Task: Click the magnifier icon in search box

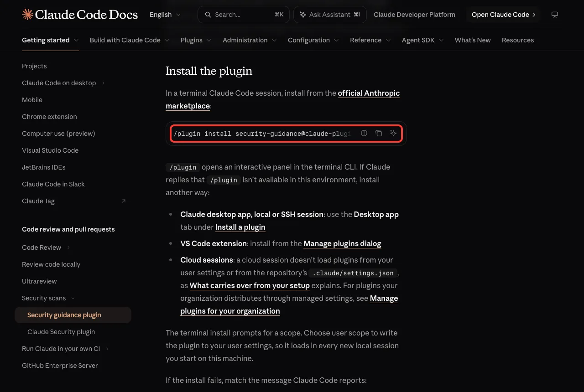Action: tap(208, 15)
